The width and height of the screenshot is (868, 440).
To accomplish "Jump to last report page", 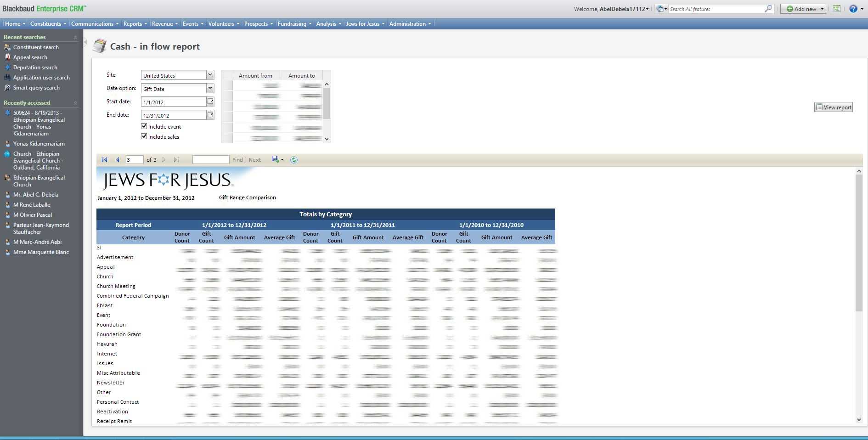I will (x=176, y=160).
